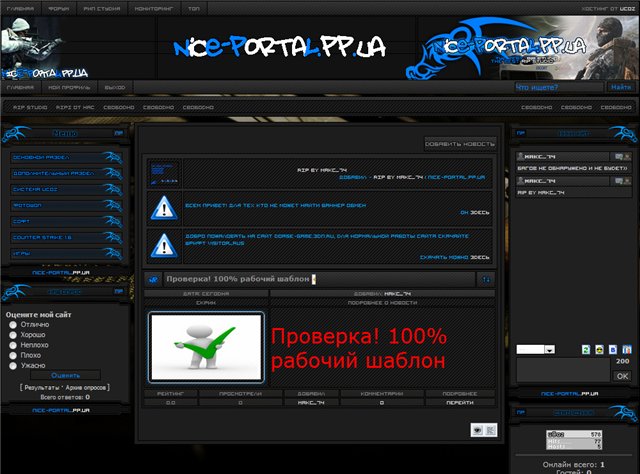Open the 'Архив опросов' link
Viewport: 640px width, 474px height.
[86, 387]
